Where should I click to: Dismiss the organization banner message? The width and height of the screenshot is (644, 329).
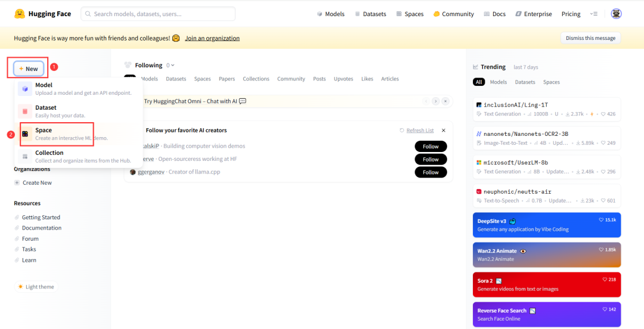[590, 38]
